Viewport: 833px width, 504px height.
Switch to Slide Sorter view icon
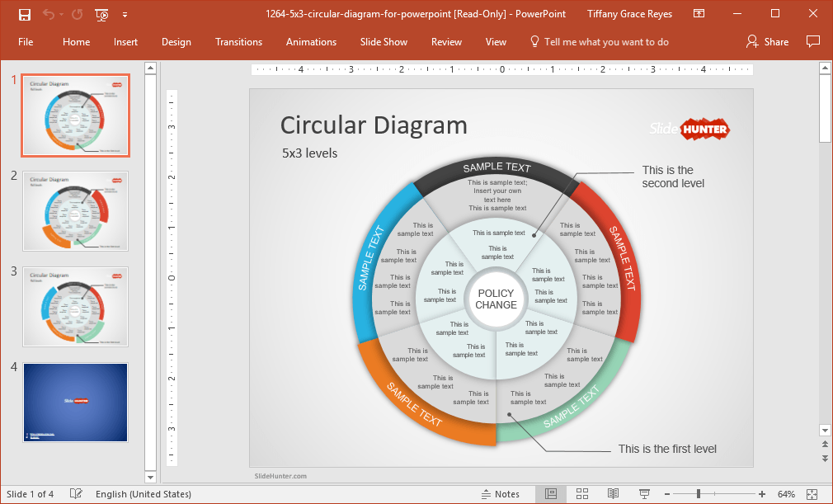(x=582, y=494)
